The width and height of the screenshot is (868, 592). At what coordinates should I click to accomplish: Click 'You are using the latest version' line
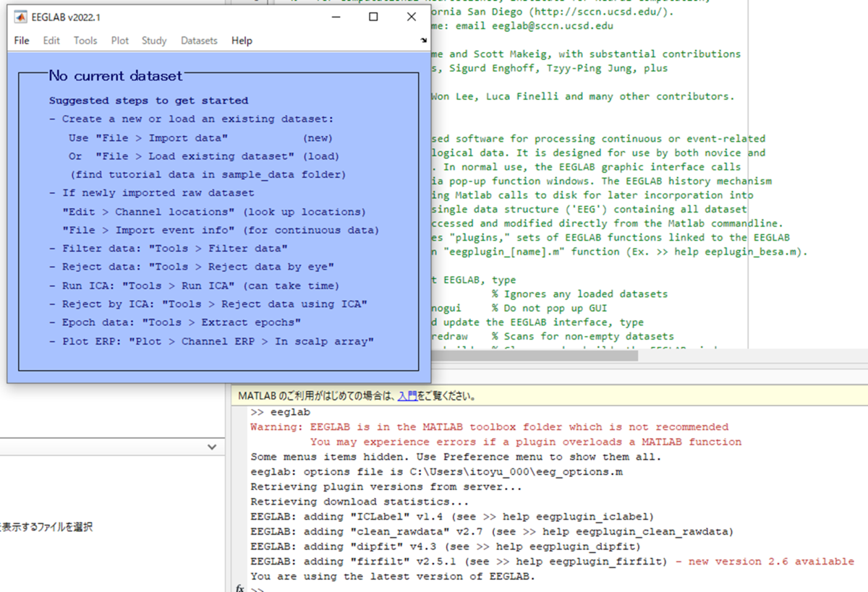click(x=391, y=576)
